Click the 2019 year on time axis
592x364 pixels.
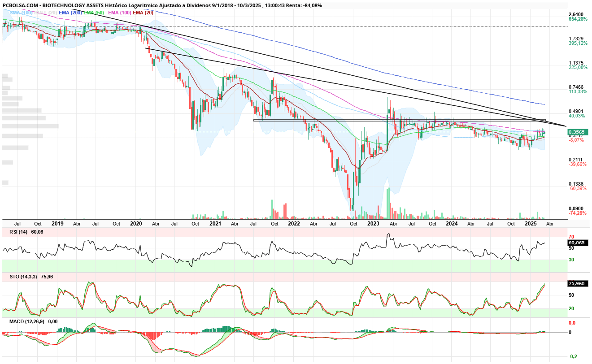pyautogui.click(x=57, y=223)
